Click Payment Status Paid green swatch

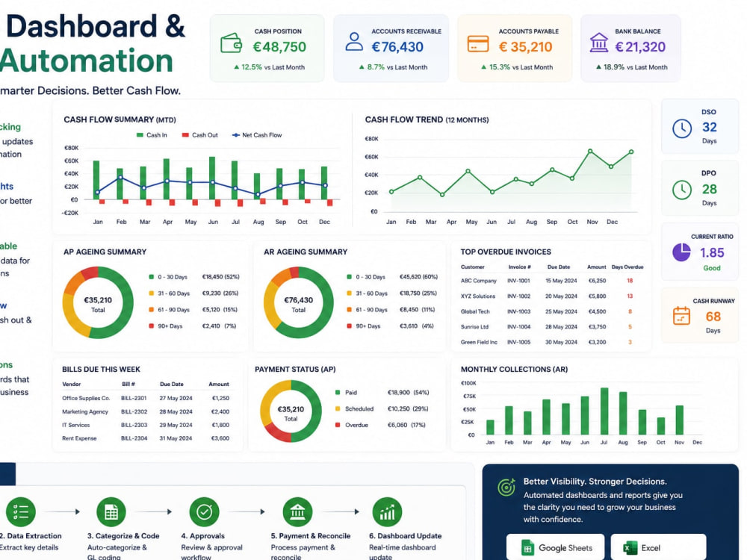click(x=338, y=393)
